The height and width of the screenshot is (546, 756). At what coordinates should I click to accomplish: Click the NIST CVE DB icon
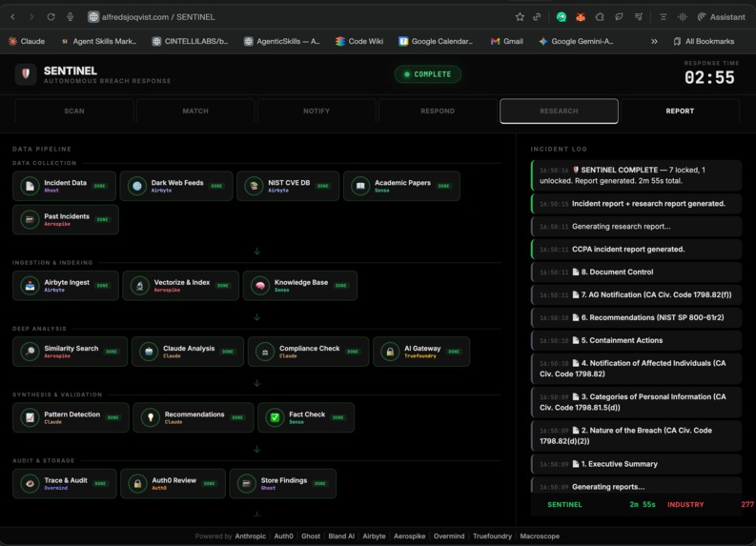[254, 186]
